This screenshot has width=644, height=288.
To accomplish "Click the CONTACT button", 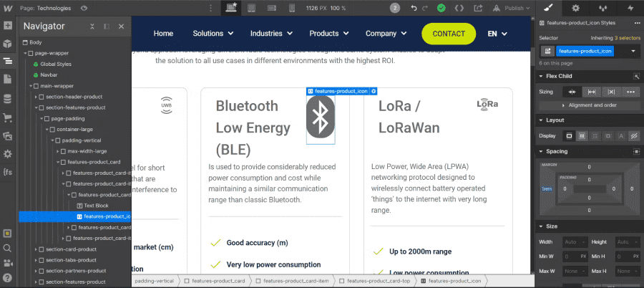I will tap(449, 34).
